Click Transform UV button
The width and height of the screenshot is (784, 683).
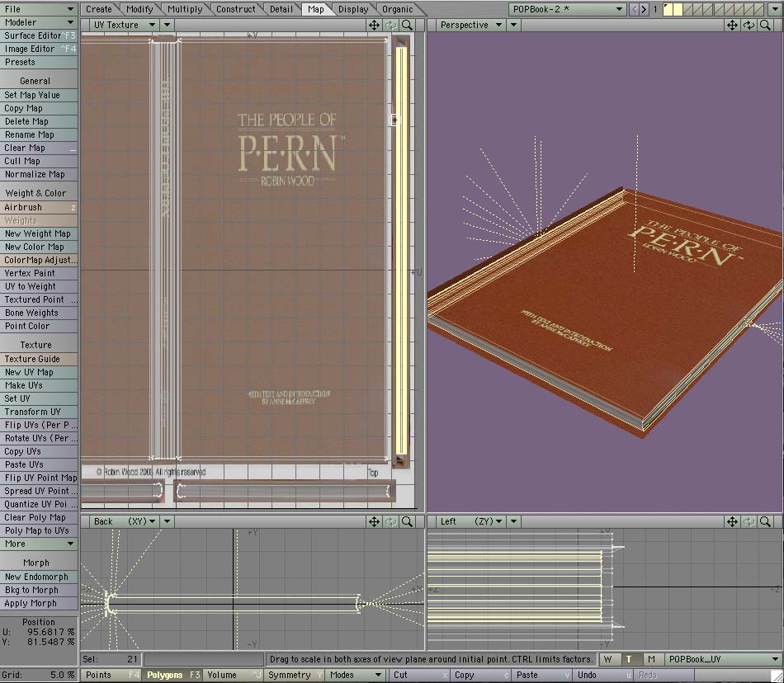[39, 412]
